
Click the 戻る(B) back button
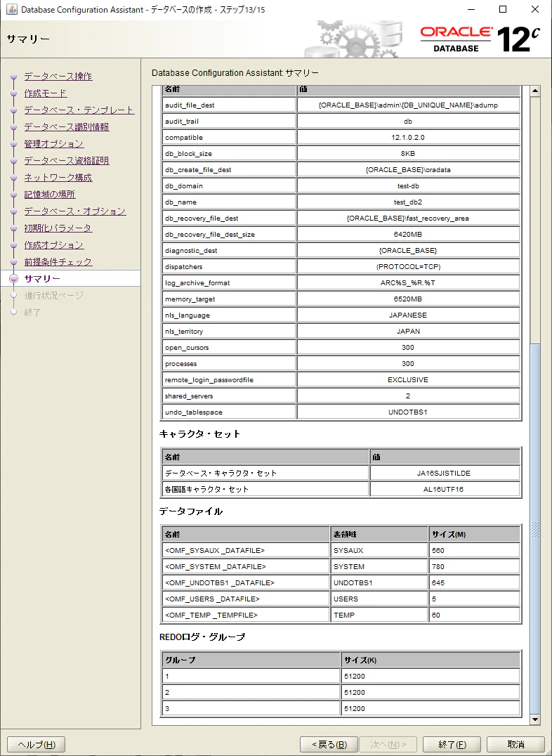[x=329, y=745]
